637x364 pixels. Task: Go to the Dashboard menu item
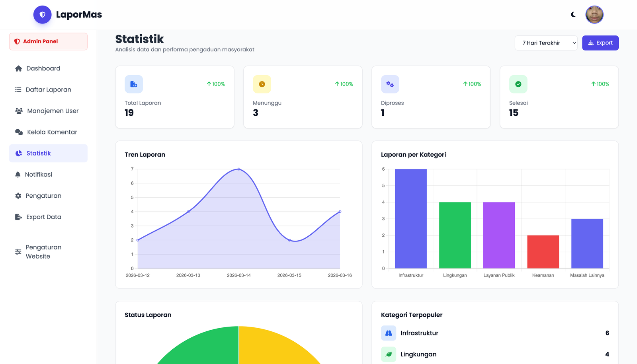coord(48,68)
